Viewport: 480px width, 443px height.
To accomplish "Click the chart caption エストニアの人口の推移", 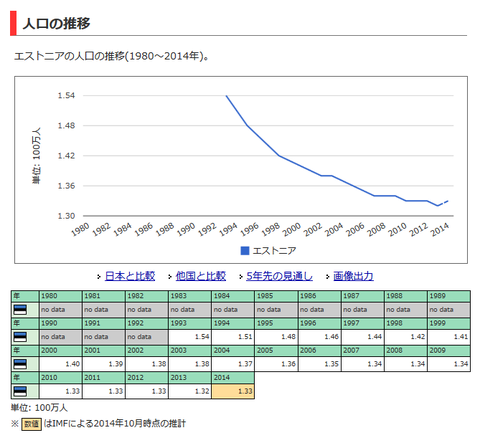I will tap(111, 56).
